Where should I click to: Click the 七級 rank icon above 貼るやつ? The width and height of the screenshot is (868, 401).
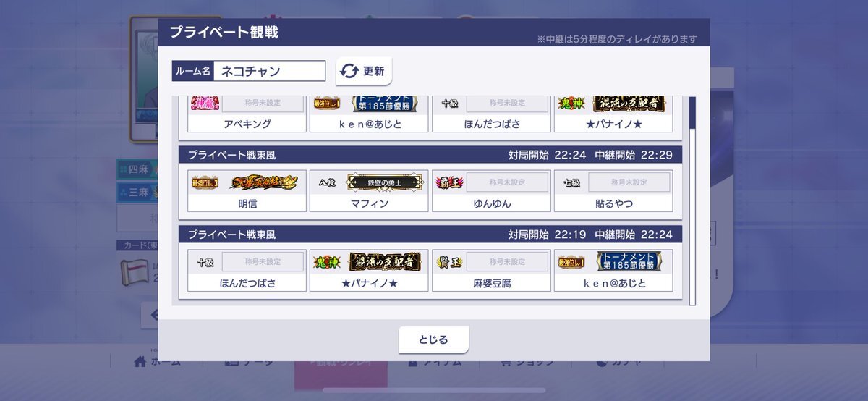click(x=571, y=182)
